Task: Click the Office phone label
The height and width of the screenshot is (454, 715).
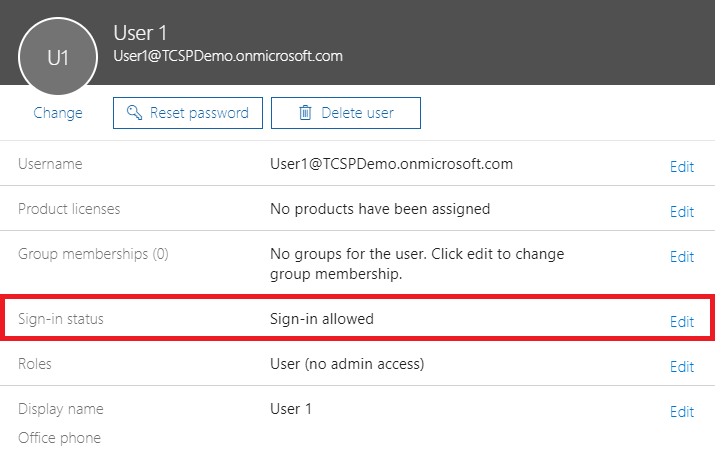Action: click(59, 438)
